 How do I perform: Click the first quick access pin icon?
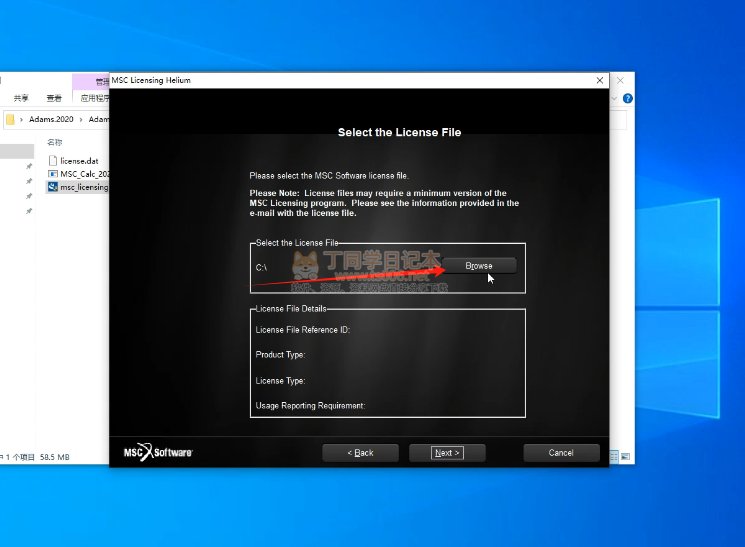[29, 167]
